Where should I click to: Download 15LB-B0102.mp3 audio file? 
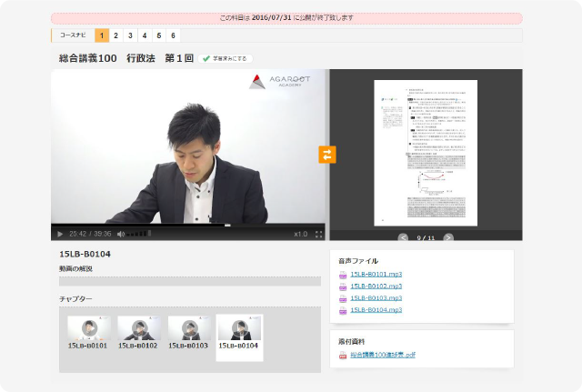[376, 286]
